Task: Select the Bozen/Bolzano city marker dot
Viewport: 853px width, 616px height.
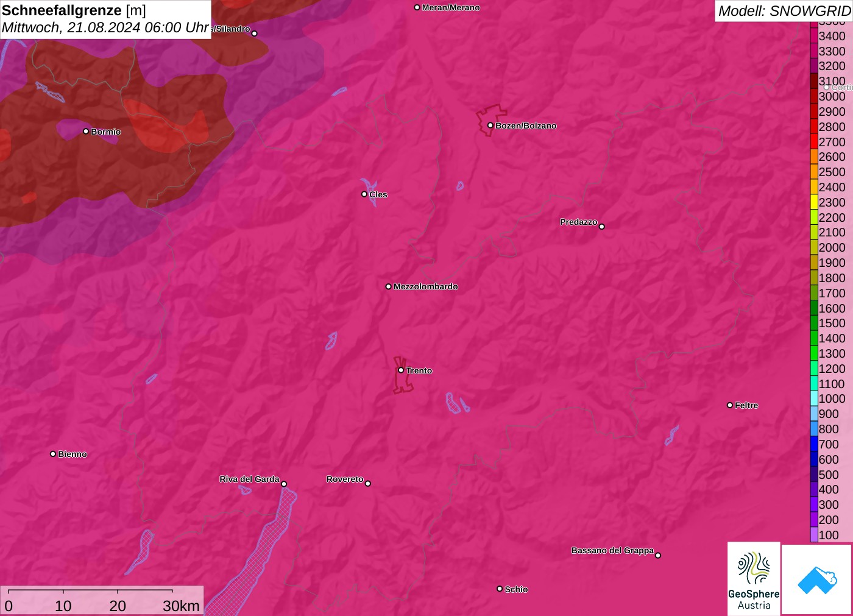Action: click(x=490, y=126)
